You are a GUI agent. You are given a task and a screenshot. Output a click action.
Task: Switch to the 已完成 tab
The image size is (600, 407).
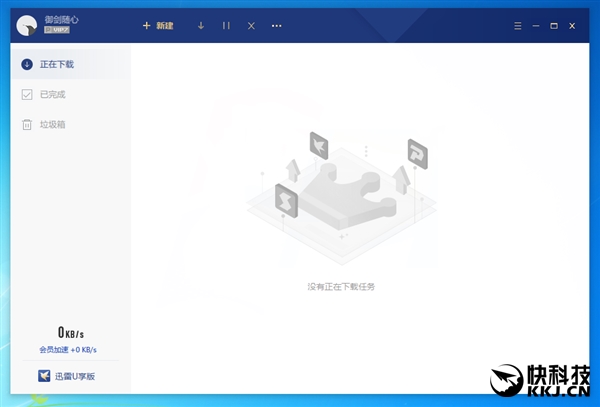click(72, 94)
